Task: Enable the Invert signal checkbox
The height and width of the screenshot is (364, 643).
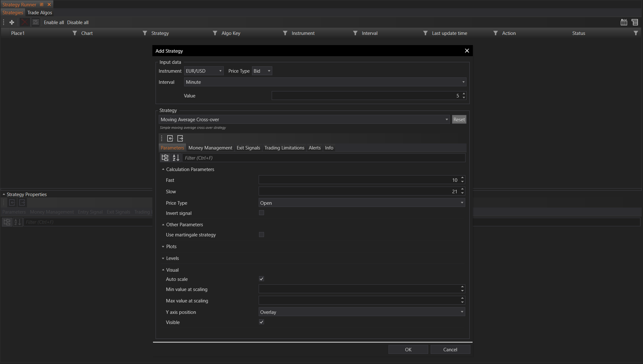Action: click(262, 213)
